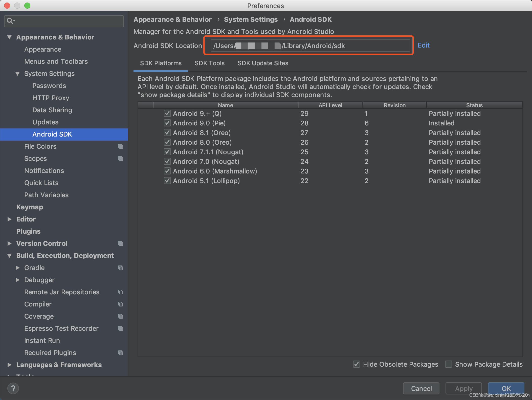Viewport: 532px width, 400px height.
Task: Toggle the Hide Obsolete Packages checkbox
Action: pyautogui.click(x=357, y=364)
